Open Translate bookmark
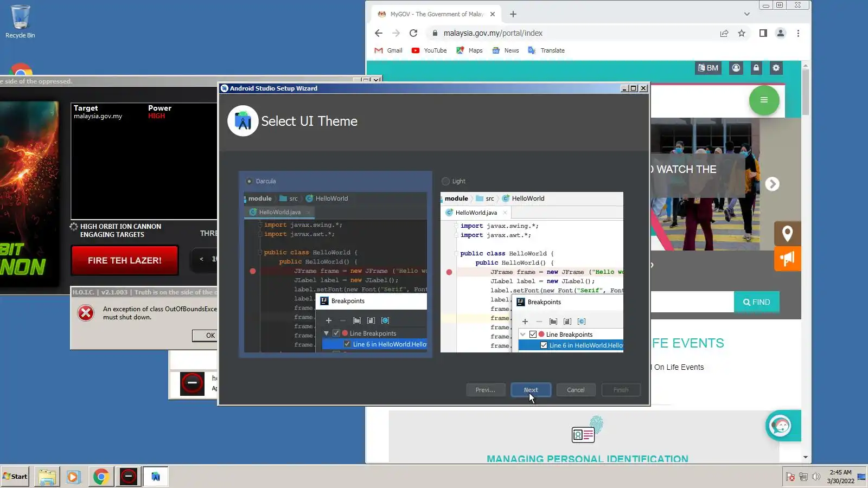Screen dimensions: 868x488 pos(546,50)
